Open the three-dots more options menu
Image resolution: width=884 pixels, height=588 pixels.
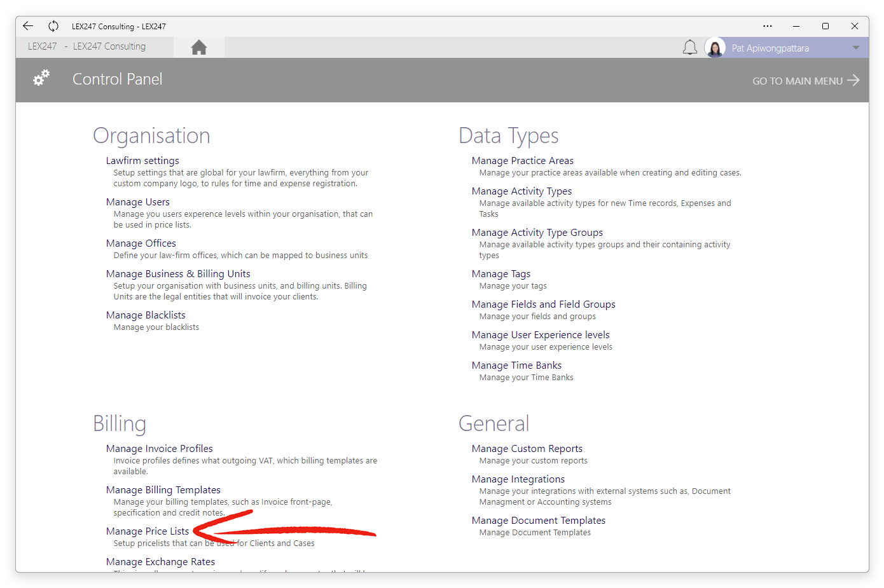click(768, 26)
